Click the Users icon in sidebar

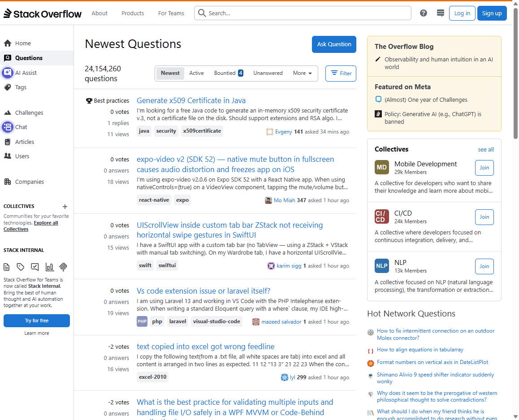[8, 156]
